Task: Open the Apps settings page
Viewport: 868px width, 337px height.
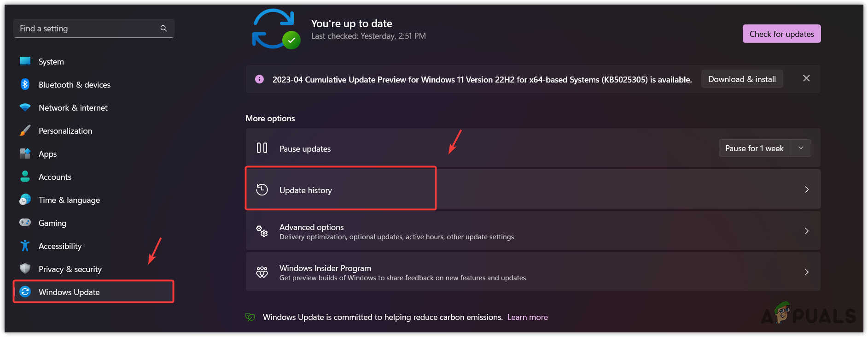Action: click(x=94, y=154)
